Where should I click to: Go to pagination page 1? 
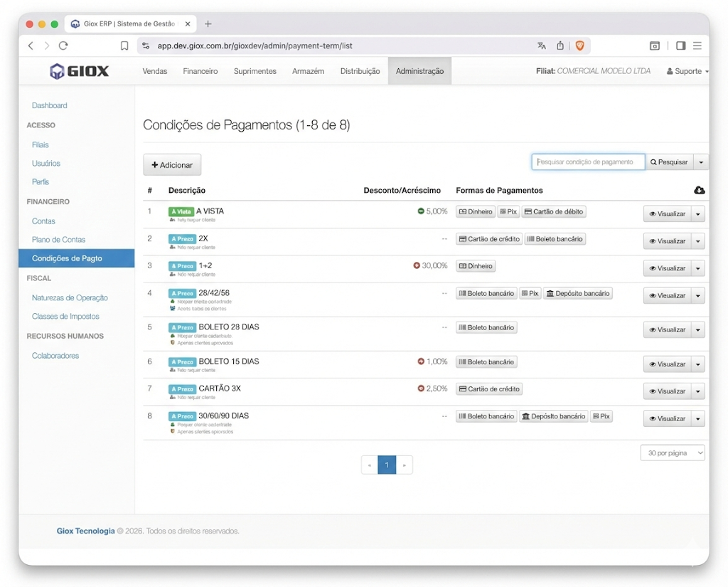(x=387, y=465)
